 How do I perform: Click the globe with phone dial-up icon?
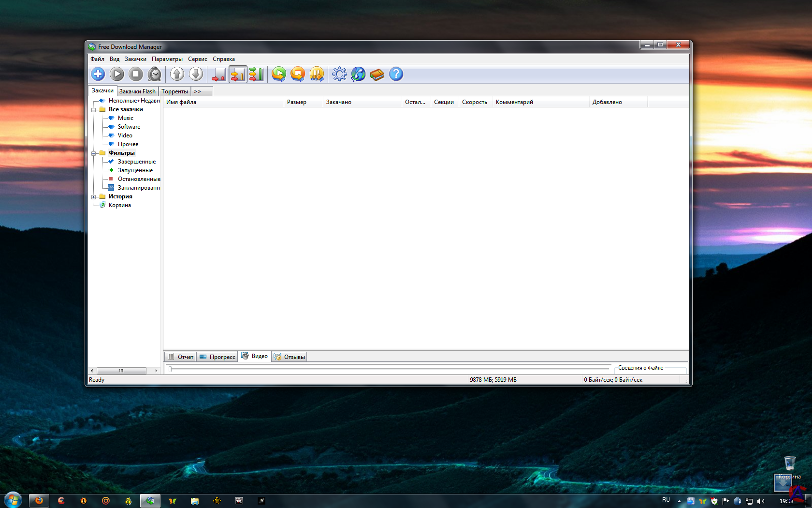pos(358,74)
